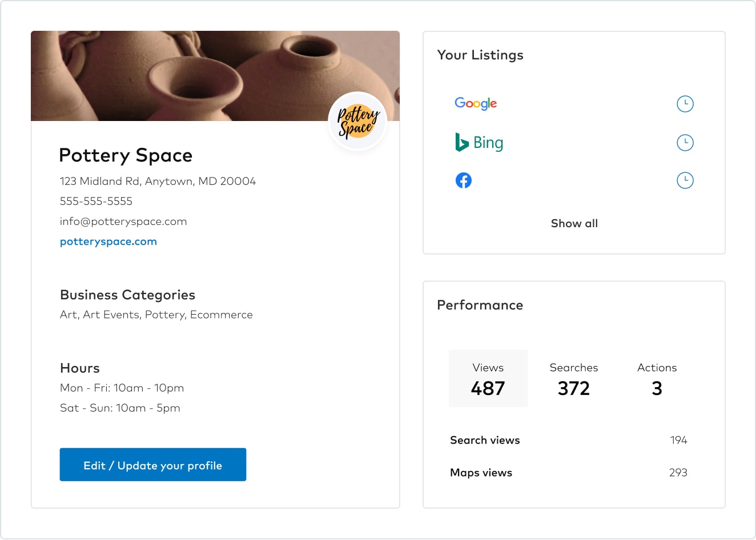The height and width of the screenshot is (540, 756).
Task: Click Edit / Update your profile button
Action: pos(153,465)
